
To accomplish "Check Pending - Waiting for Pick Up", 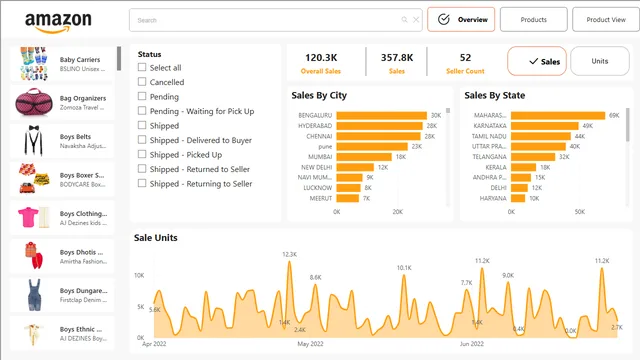I will pos(142,111).
